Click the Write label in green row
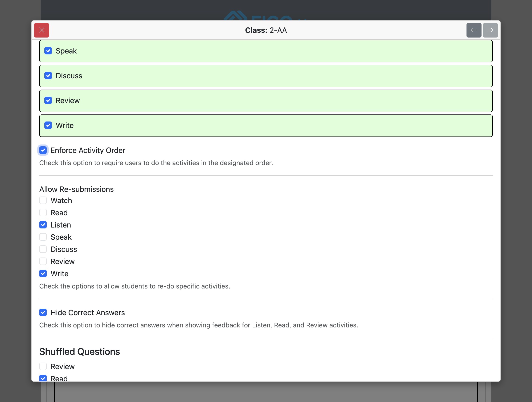This screenshot has height=402, width=532. pos(65,125)
